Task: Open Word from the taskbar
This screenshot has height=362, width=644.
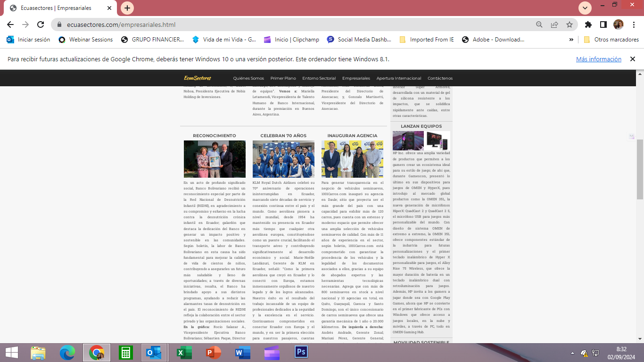Action: tap(243, 353)
